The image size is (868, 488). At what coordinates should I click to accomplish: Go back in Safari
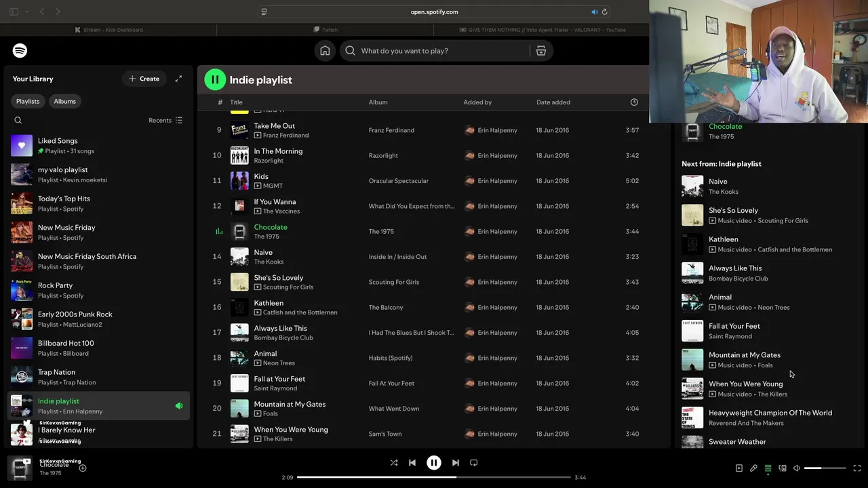pyautogui.click(x=42, y=12)
